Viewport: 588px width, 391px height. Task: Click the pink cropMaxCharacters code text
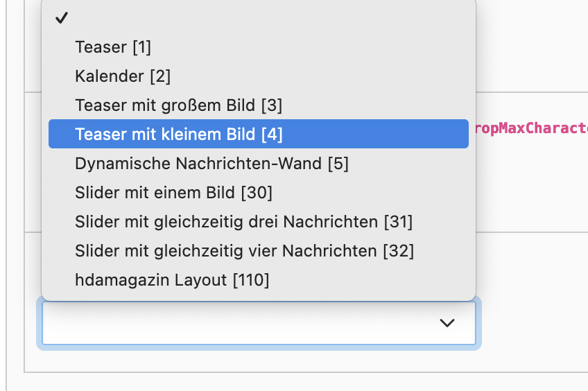pos(531,128)
